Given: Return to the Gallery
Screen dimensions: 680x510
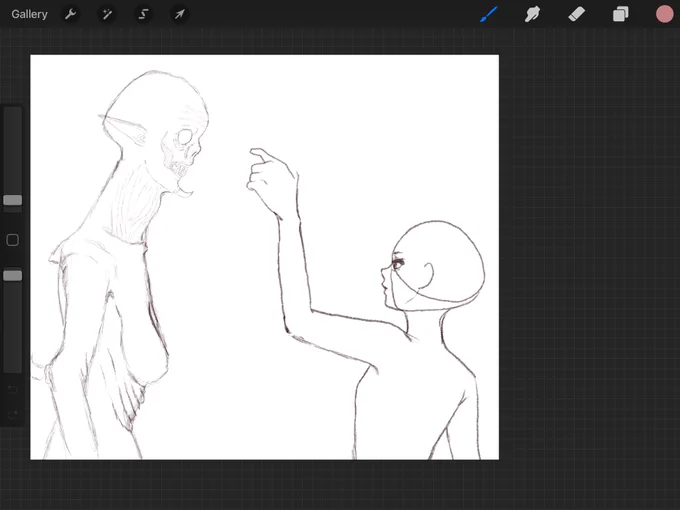Looking at the screenshot, I should pyautogui.click(x=29, y=14).
